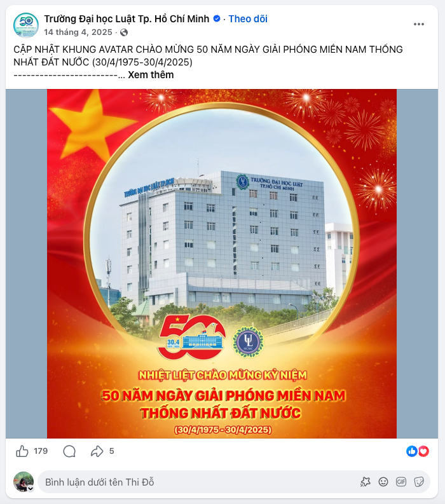View the like and love reactions
The height and width of the screenshot is (504, 445).
[418, 451]
